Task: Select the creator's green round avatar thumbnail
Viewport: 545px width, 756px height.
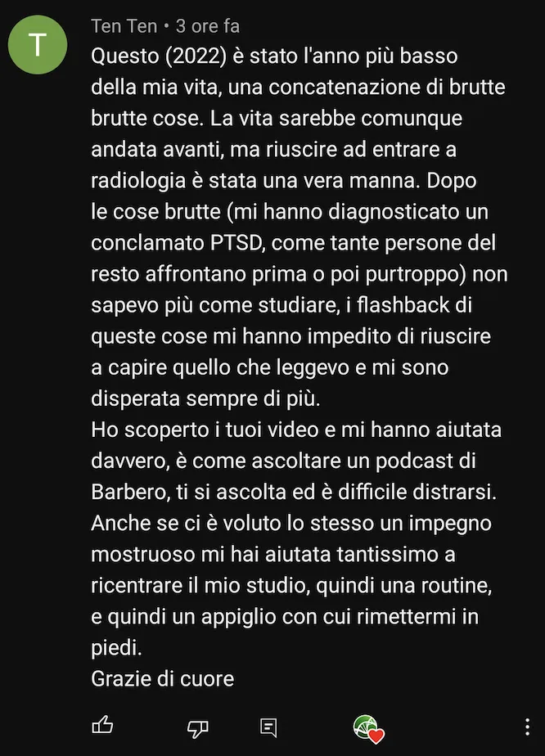Action: pos(365,726)
